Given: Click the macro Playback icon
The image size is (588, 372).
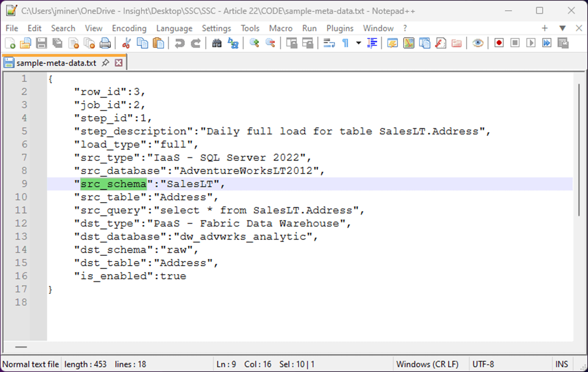Looking at the screenshot, I should click(x=531, y=43).
